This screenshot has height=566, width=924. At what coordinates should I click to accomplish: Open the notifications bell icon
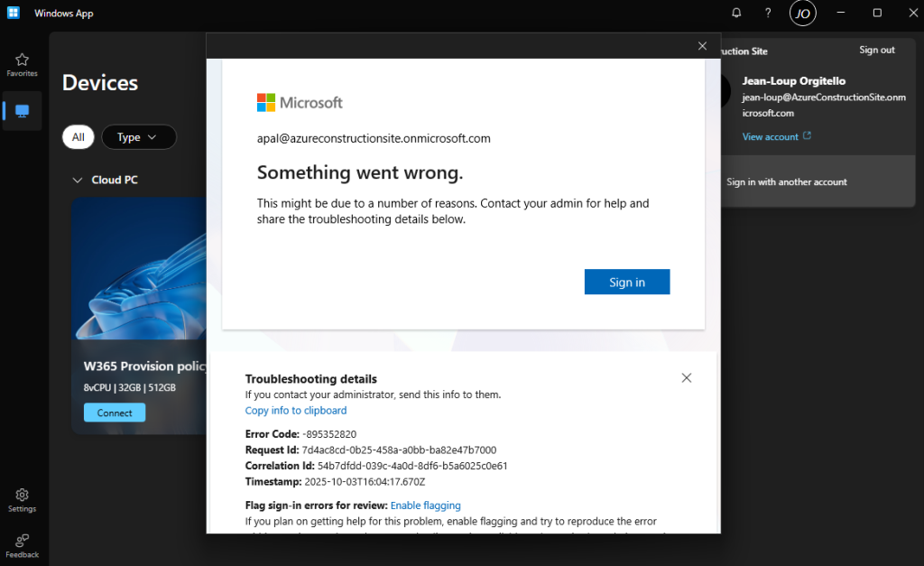tap(736, 13)
